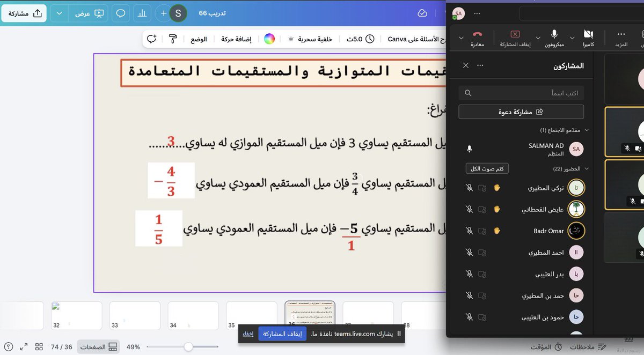Collapse the الحضور (22) attendees section

pyautogui.click(x=587, y=168)
